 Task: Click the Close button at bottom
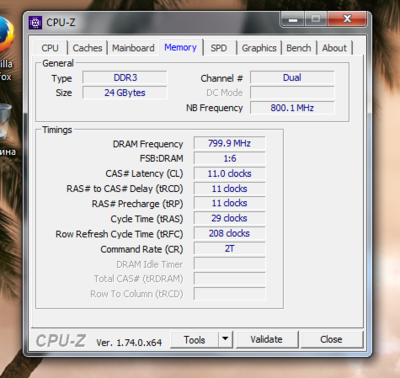click(x=331, y=339)
